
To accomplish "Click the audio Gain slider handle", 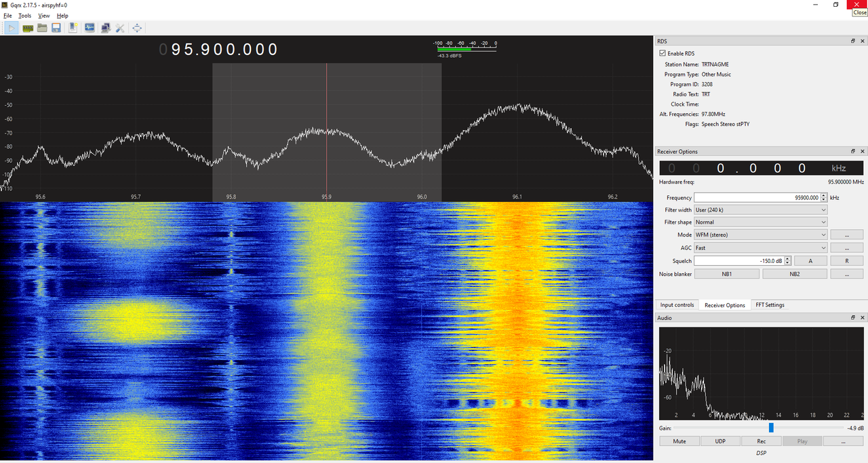I will point(771,428).
